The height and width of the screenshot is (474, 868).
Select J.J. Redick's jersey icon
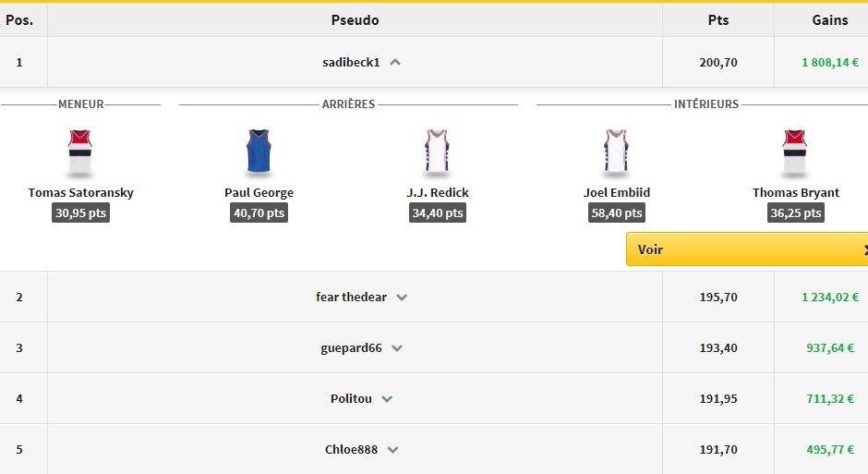click(437, 152)
